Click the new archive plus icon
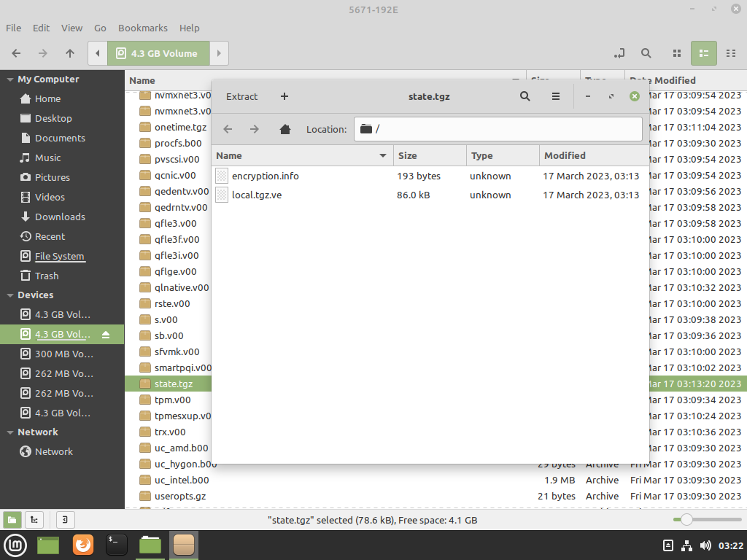This screenshot has width=747, height=560. pos(285,96)
